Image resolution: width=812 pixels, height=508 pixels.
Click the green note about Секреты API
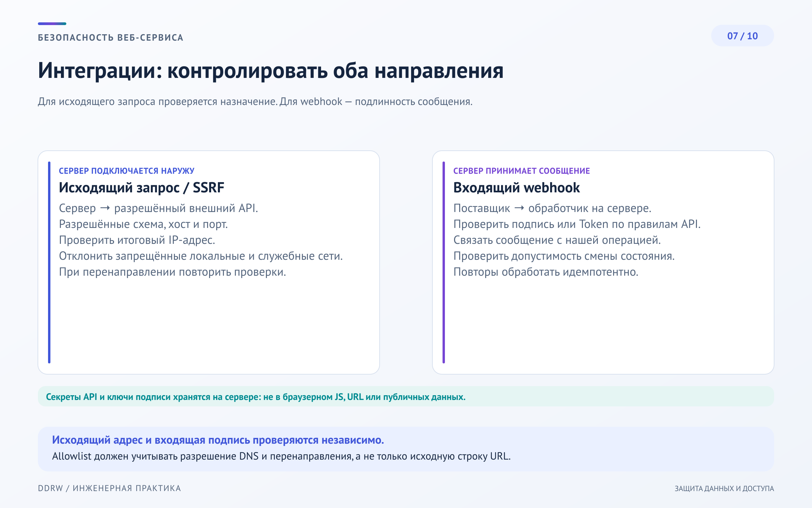406,397
